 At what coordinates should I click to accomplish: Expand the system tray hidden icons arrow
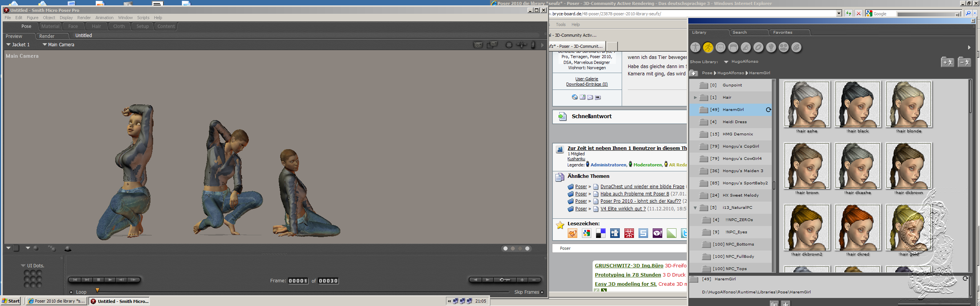tap(449, 301)
